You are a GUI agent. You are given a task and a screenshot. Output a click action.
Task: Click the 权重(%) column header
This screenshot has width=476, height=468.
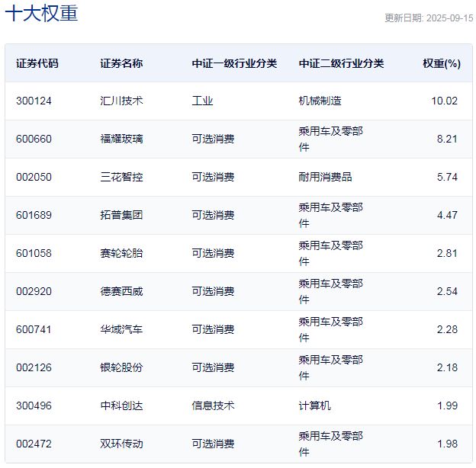pyautogui.click(x=441, y=63)
